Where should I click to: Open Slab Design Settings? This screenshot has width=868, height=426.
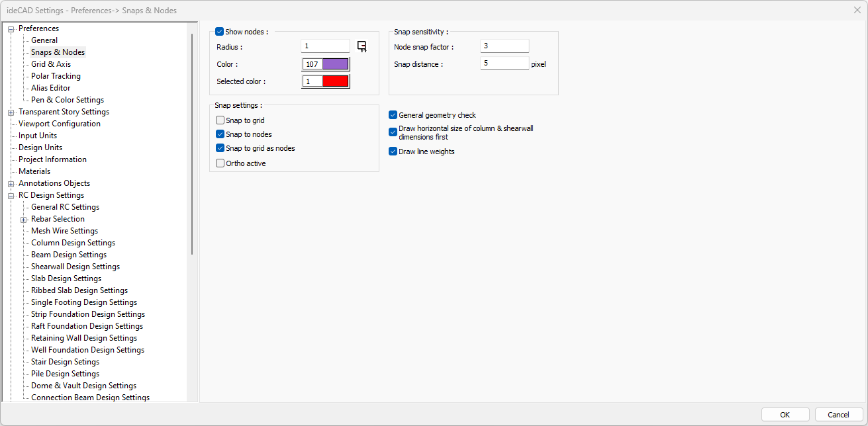click(x=66, y=278)
